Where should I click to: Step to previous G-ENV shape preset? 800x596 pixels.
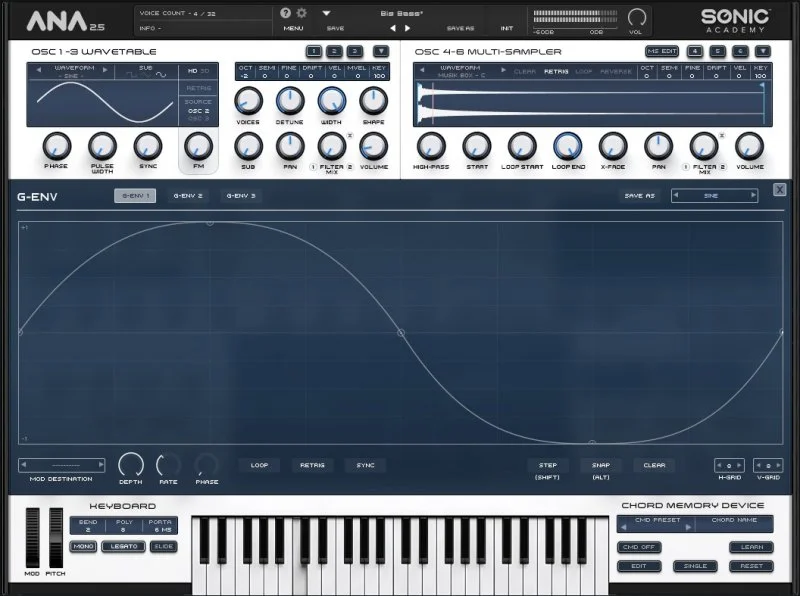[676, 195]
